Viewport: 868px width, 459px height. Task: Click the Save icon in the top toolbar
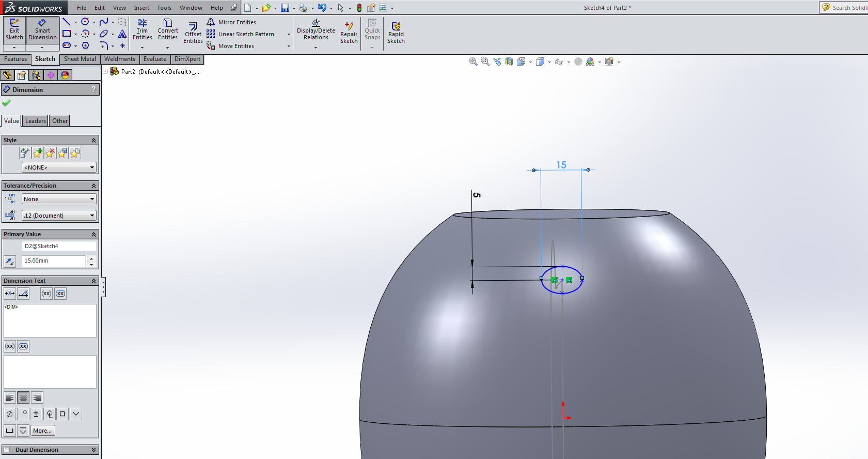pos(285,8)
